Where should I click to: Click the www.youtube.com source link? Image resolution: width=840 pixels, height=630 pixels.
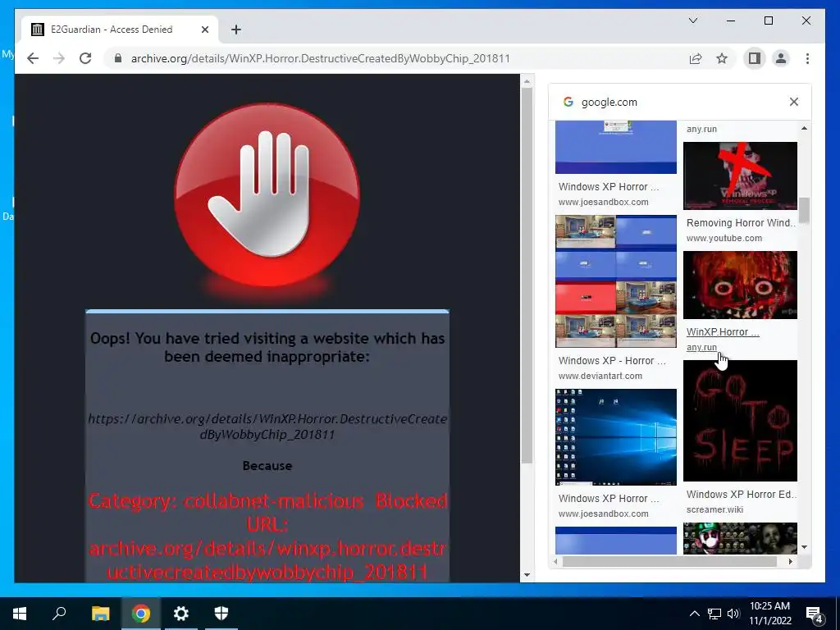[724, 238]
